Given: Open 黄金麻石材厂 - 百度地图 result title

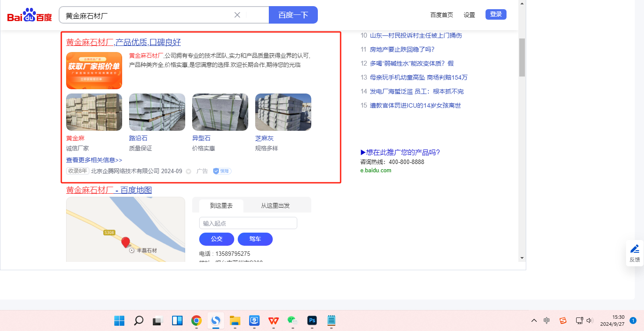Looking at the screenshot, I should point(109,190).
